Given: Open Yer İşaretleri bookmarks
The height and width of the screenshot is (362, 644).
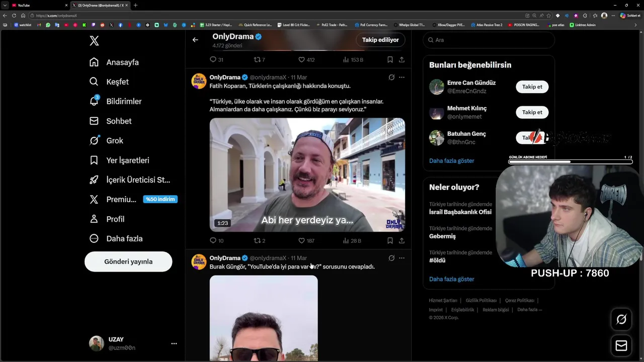Looking at the screenshot, I should tap(119, 160).
